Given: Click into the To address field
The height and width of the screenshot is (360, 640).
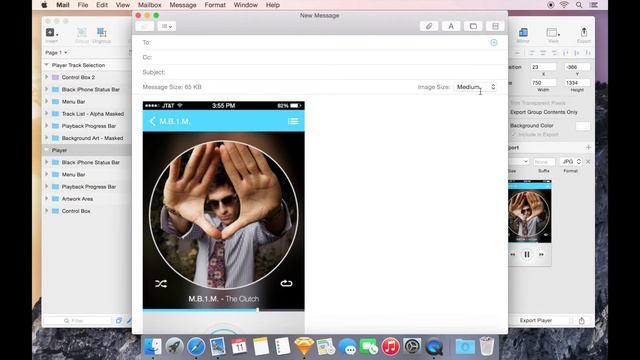Looking at the screenshot, I should (320, 42).
